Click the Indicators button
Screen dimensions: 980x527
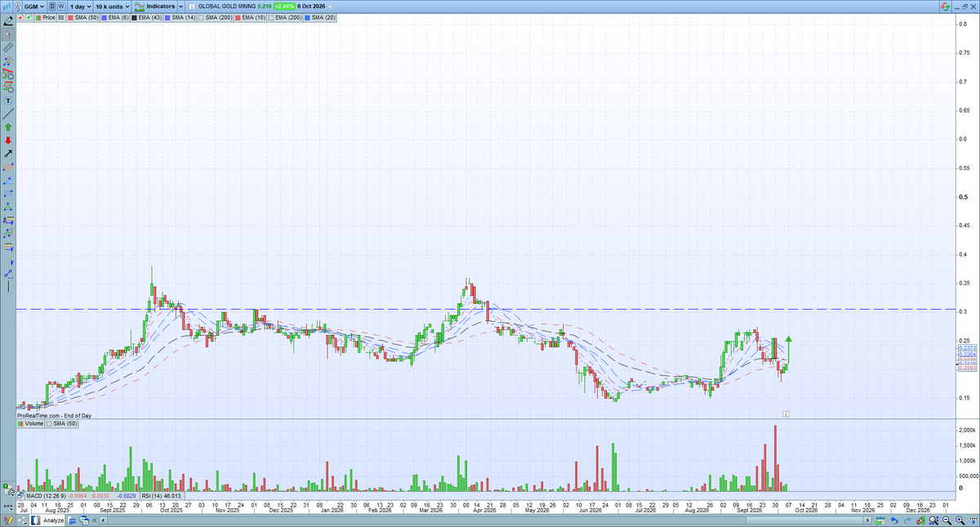[155, 6]
